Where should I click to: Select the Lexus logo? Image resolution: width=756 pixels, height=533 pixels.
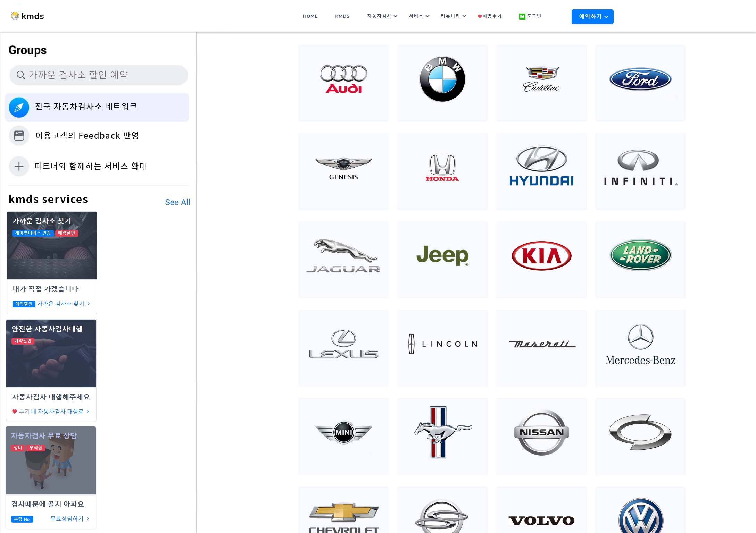point(343,344)
